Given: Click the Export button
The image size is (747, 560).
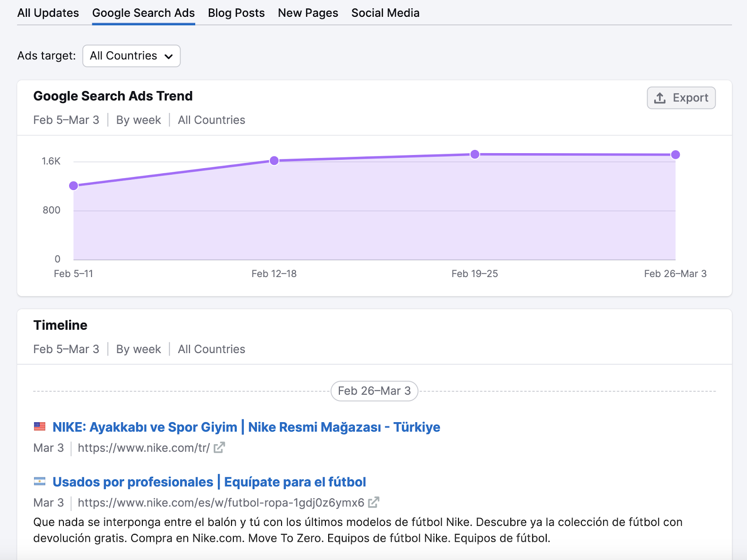Looking at the screenshot, I should point(681,98).
